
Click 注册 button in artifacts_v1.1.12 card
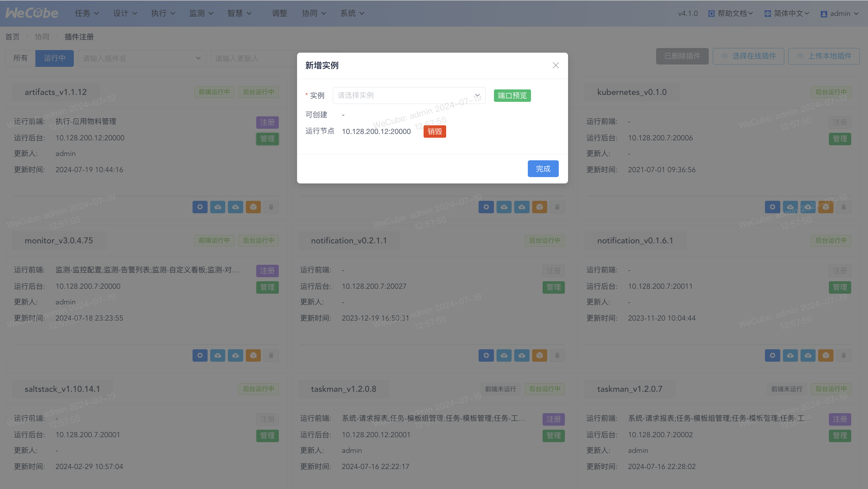click(x=267, y=122)
